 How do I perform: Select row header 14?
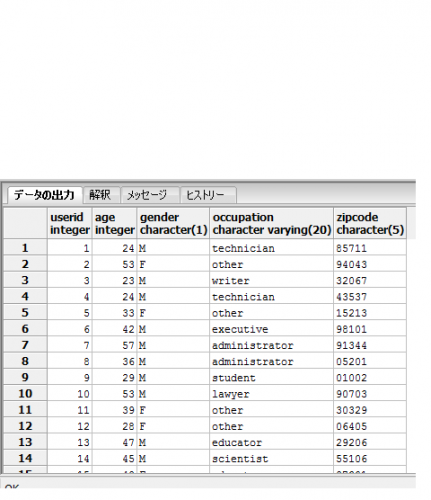25,458
